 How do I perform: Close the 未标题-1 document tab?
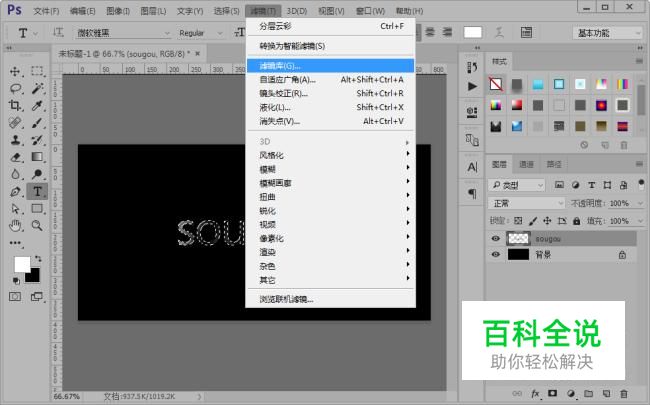click(x=198, y=53)
